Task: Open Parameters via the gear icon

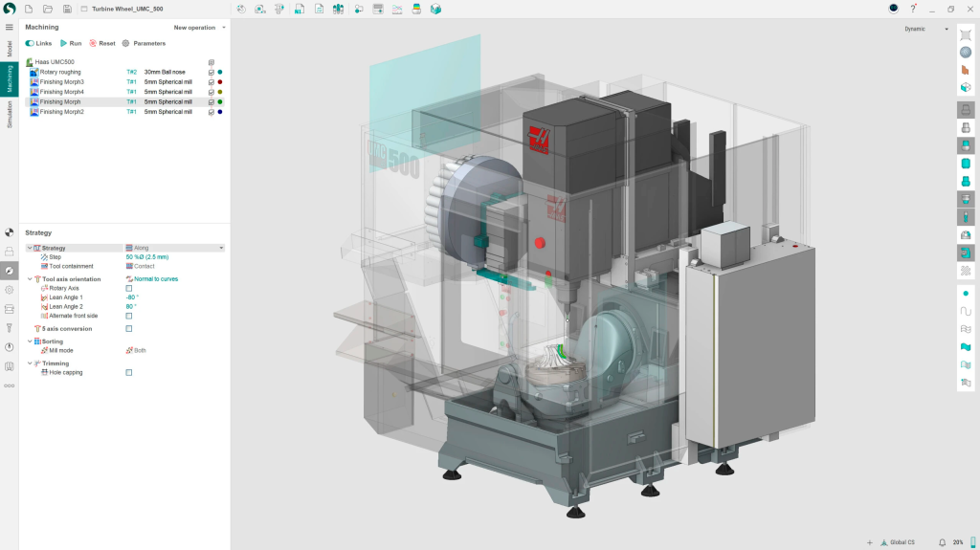Action: coord(125,43)
